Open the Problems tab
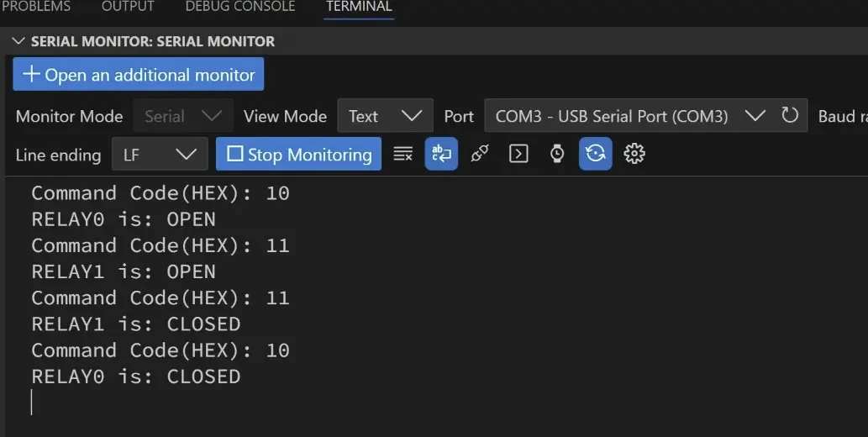Screen dimensions: 868x437 point(35,7)
